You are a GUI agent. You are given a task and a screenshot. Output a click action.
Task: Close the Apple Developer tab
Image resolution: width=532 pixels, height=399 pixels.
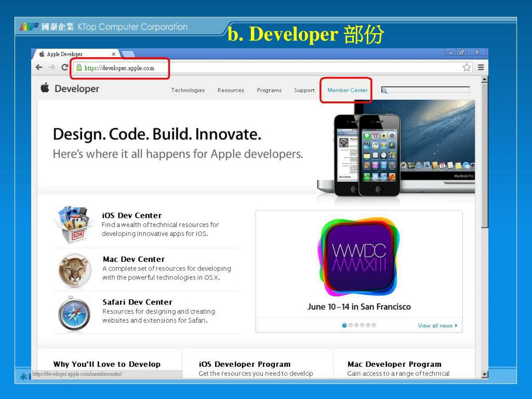point(114,54)
